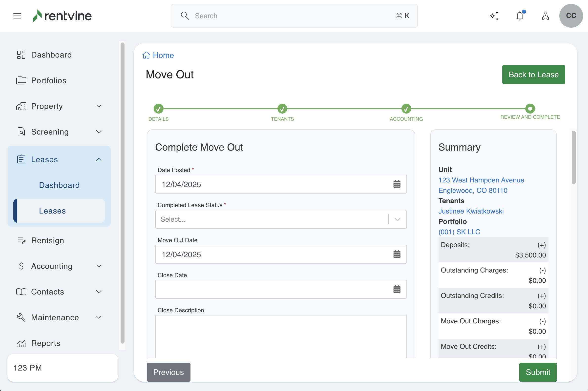Open the Justinee Kwiatkowski tenant link
This screenshot has height=391, width=588.
[x=471, y=211]
